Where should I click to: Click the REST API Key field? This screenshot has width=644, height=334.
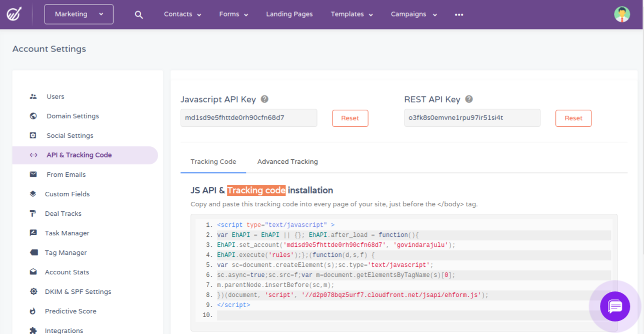tap(472, 118)
